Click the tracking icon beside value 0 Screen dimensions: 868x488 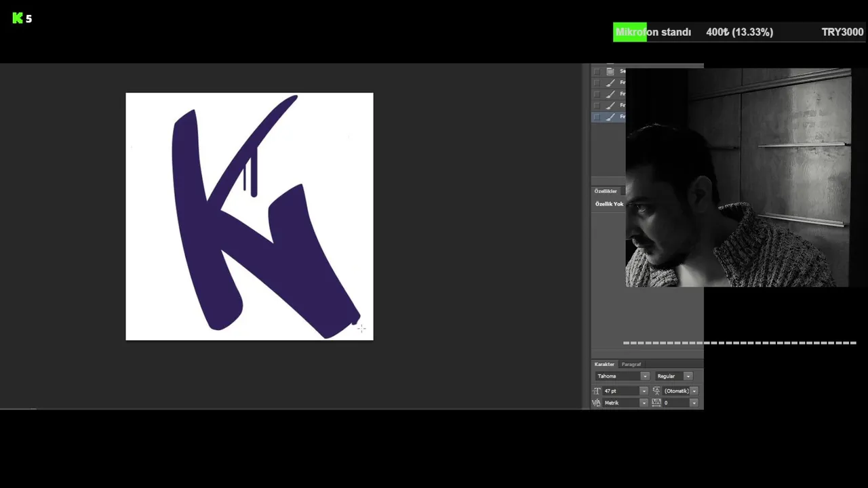pos(656,403)
